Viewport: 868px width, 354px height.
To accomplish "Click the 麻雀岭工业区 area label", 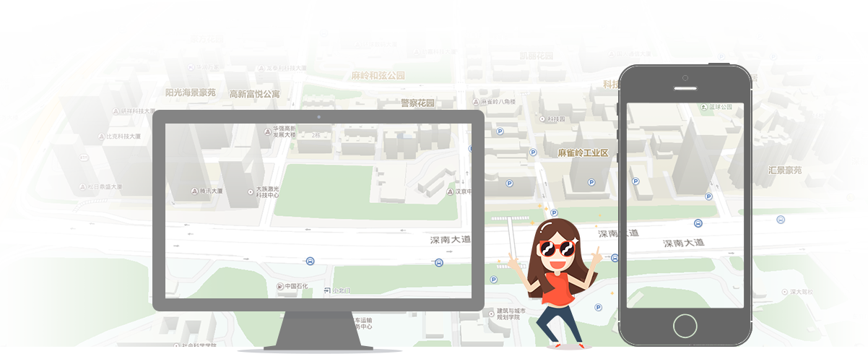I will tap(583, 153).
